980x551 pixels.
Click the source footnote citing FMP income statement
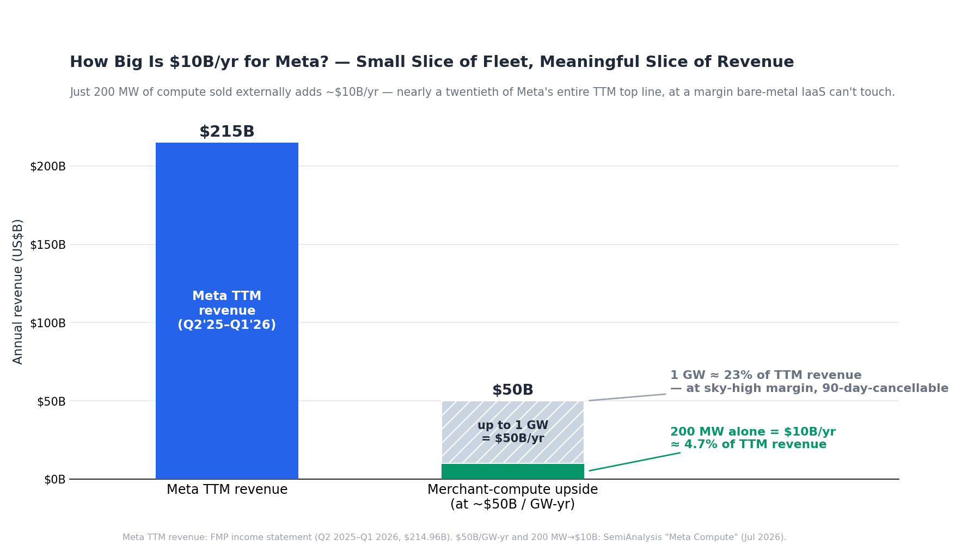455,537
